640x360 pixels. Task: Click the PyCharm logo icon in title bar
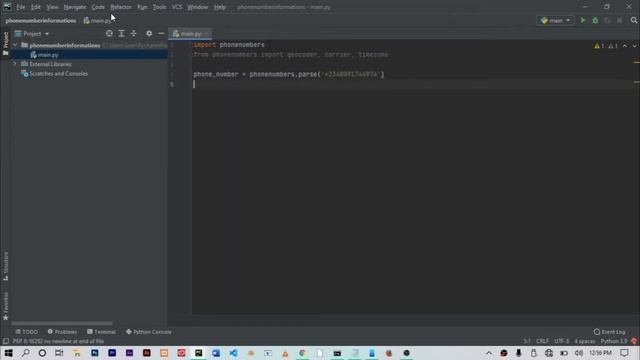tap(7, 7)
